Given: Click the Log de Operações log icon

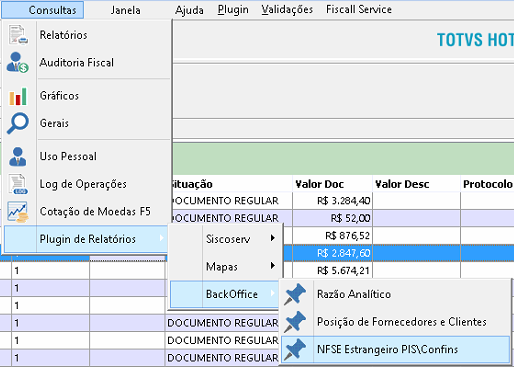Looking at the screenshot, I should coord(18,184).
